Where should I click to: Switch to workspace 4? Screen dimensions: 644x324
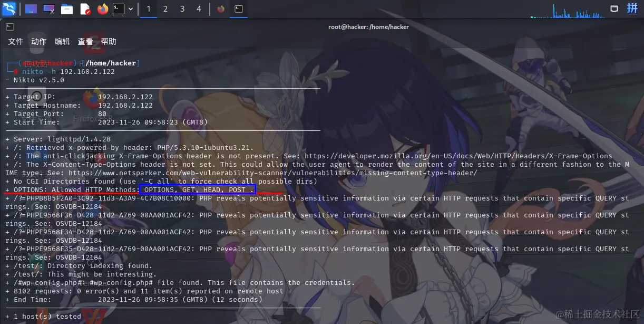[x=199, y=9]
